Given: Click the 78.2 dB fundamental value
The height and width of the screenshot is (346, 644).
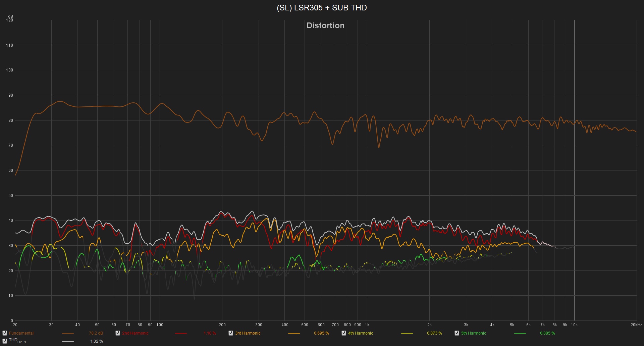Looking at the screenshot, I should pyautogui.click(x=96, y=333).
